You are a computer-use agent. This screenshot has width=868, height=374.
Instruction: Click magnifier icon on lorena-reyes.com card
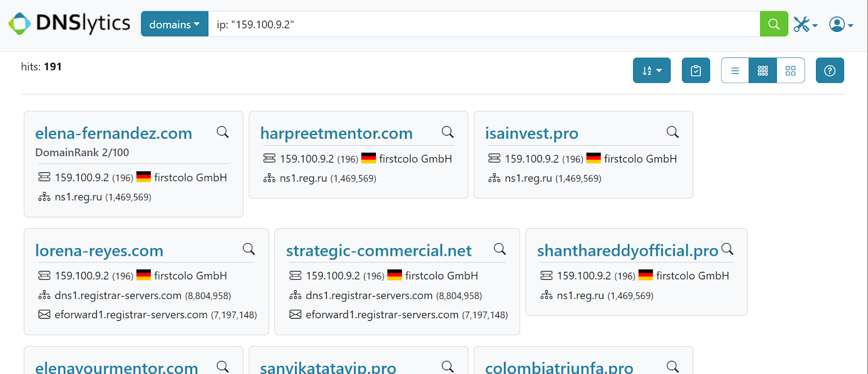point(248,249)
